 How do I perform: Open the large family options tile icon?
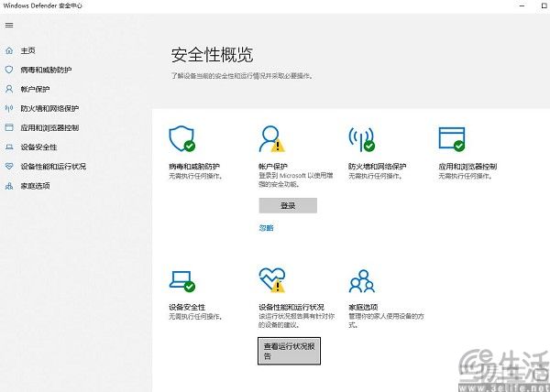(362, 281)
